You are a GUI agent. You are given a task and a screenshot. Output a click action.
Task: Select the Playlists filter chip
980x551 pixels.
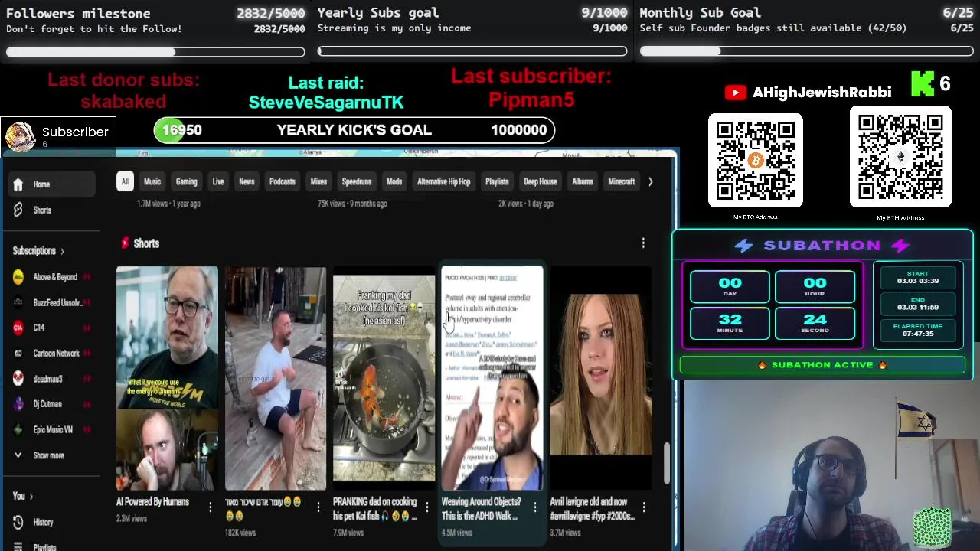click(x=497, y=182)
